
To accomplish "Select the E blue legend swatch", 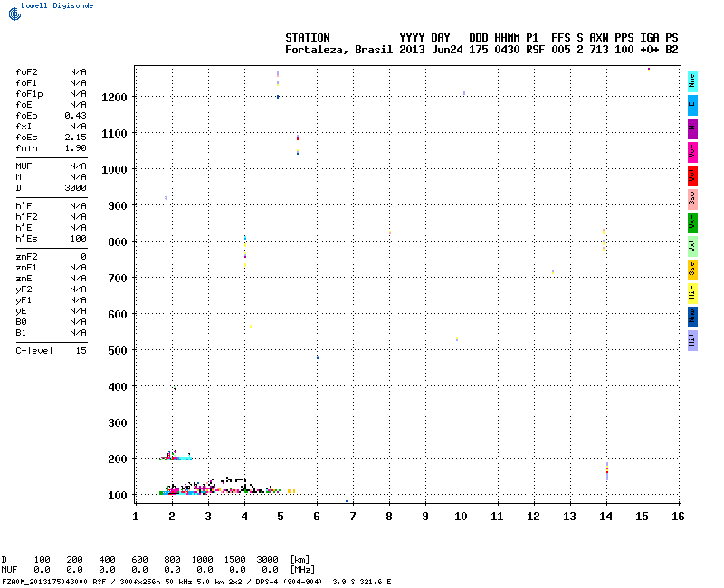I will coord(692,105).
